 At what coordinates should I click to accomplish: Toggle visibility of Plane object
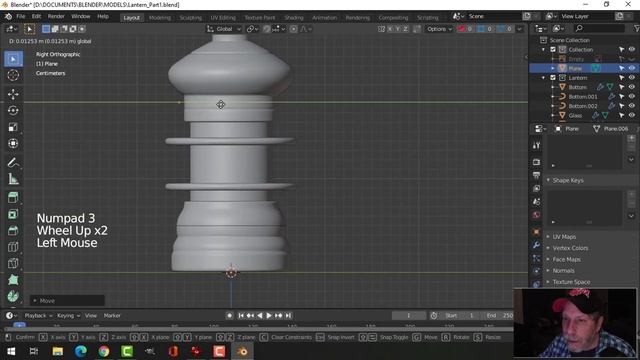pyautogui.click(x=632, y=68)
